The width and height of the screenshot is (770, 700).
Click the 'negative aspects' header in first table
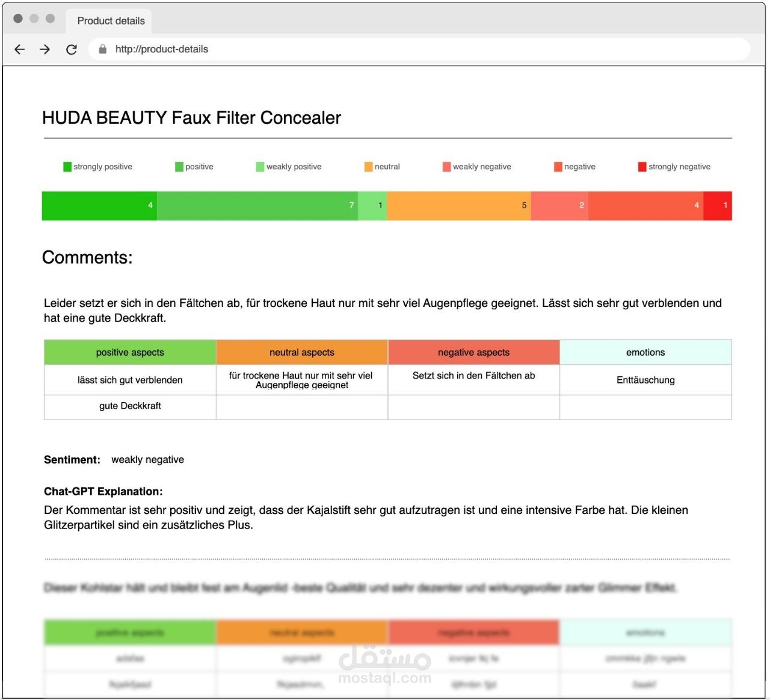click(x=474, y=352)
